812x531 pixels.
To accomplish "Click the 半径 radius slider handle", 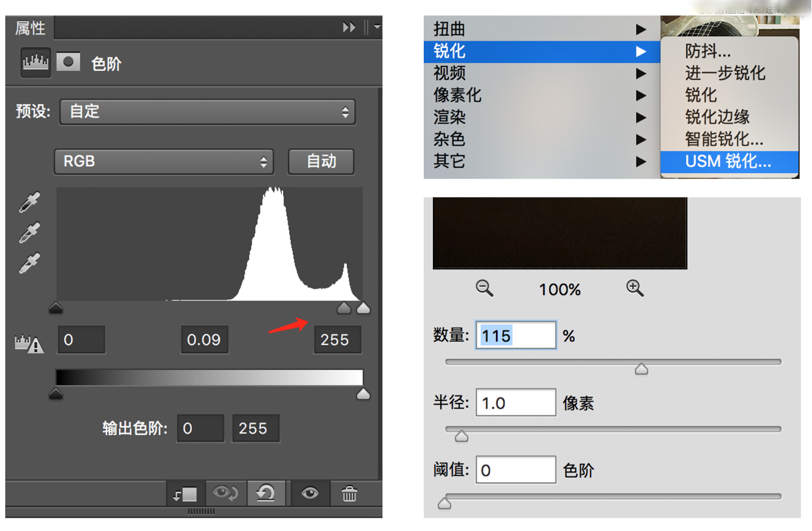I will [x=462, y=436].
